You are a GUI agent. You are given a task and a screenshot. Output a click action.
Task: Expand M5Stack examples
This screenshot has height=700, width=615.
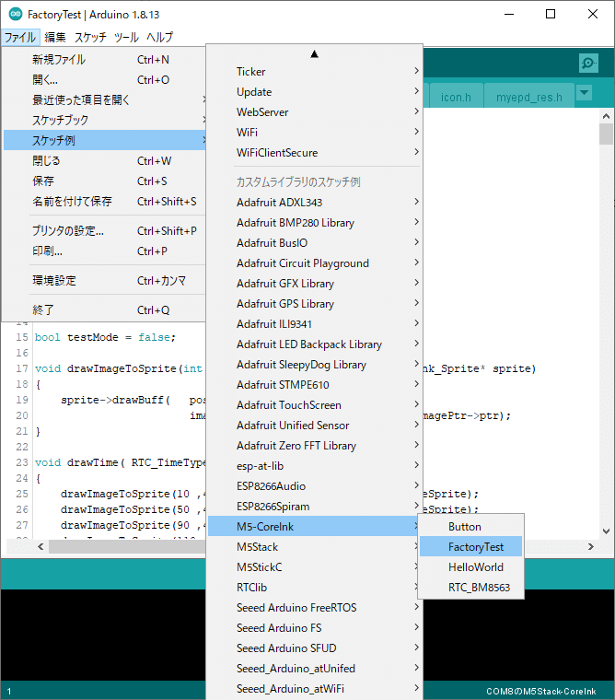click(314, 547)
